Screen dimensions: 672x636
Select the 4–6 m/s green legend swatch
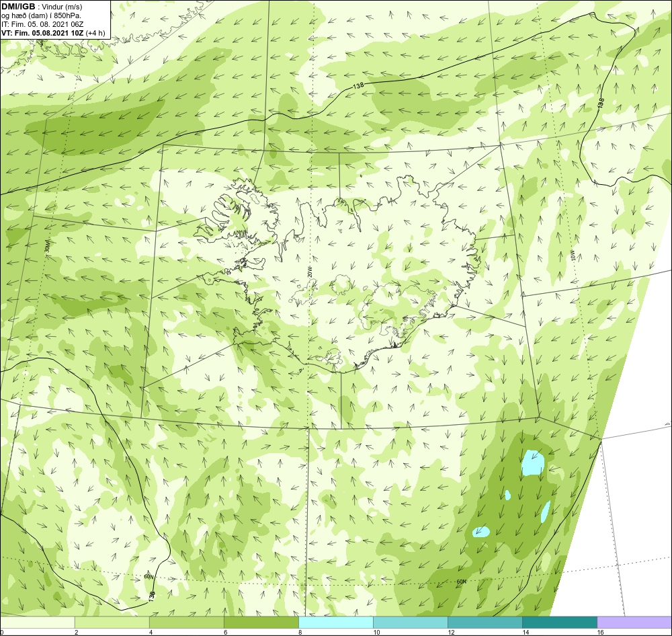pyautogui.click(x=187, y=622)
